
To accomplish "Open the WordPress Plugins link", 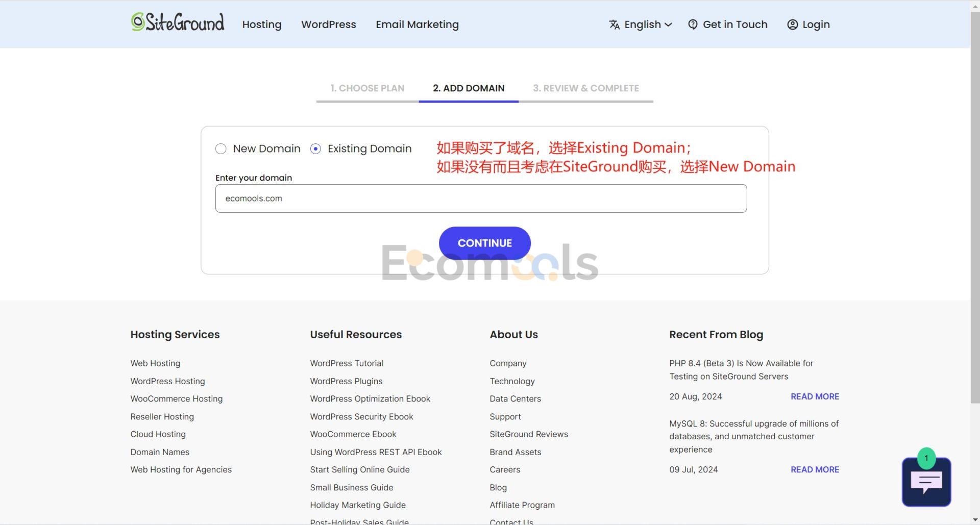I will point(346,381).
